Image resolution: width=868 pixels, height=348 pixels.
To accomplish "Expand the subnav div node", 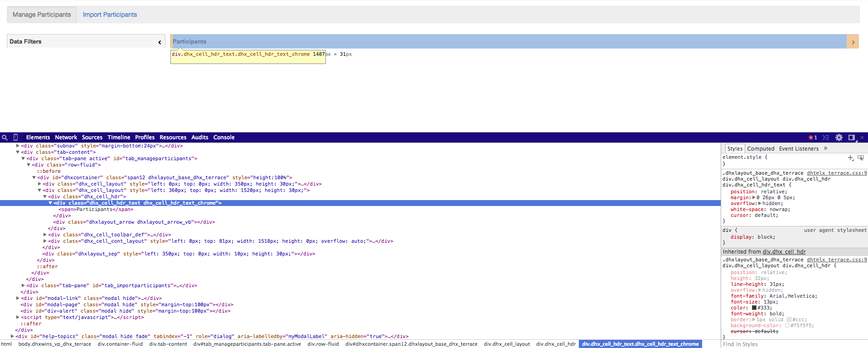I will pyautogui.click(x=18, y=146).
